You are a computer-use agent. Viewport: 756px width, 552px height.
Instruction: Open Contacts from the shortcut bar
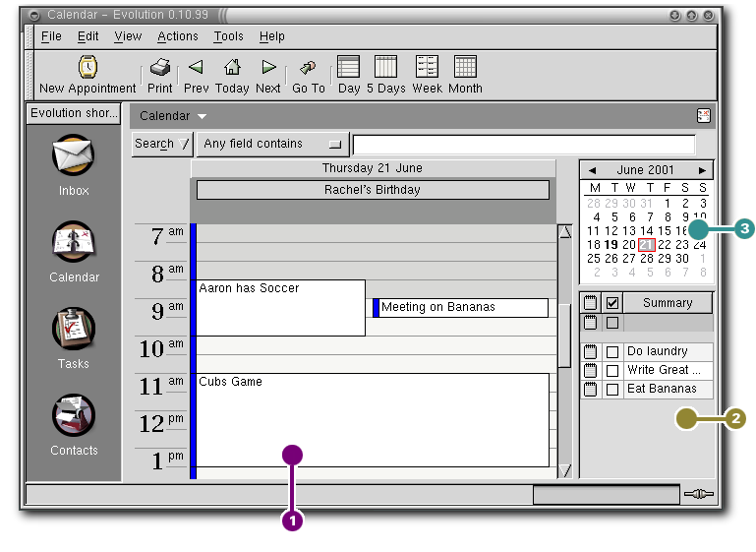click(x=74, y=417)
